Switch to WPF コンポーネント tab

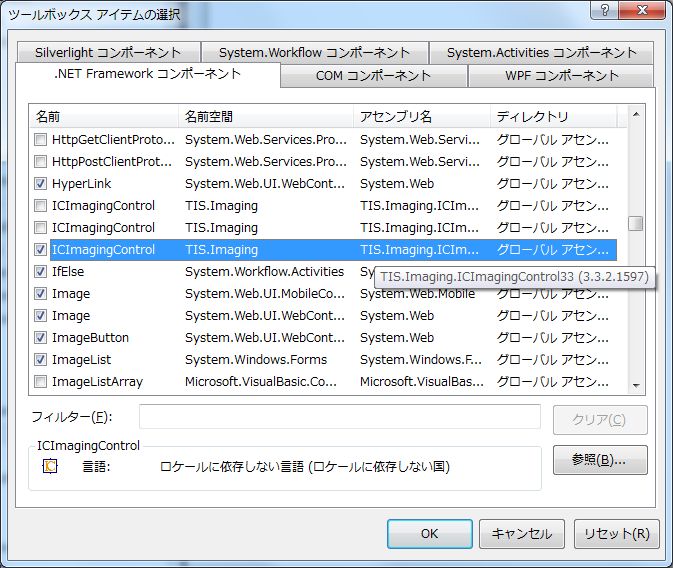coord(562,76)
